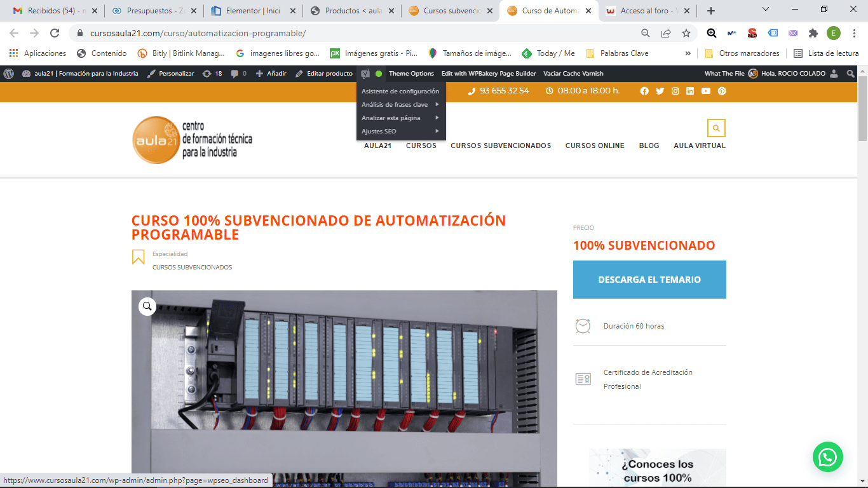This screenshot has width=868, height=488.
Task: Bookmark this page with the star icon
Action: (x=686, y=33)
